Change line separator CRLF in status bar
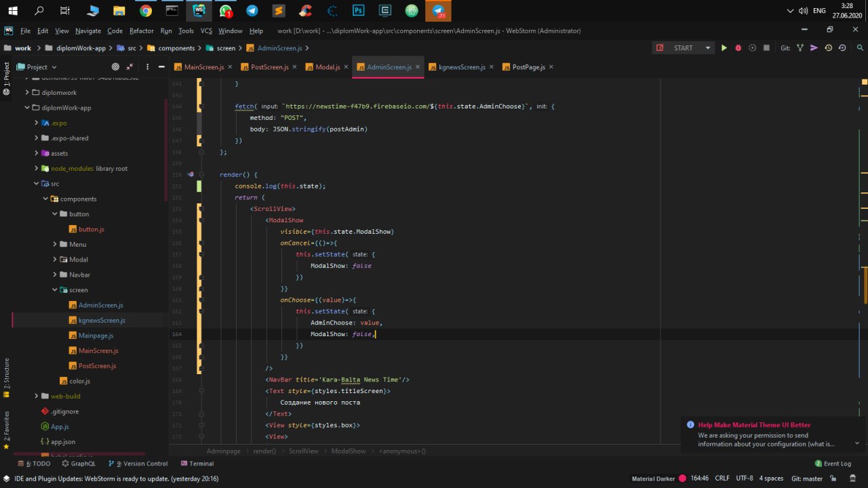The width and height of the screenshot is (868, 488). (722, 479)
